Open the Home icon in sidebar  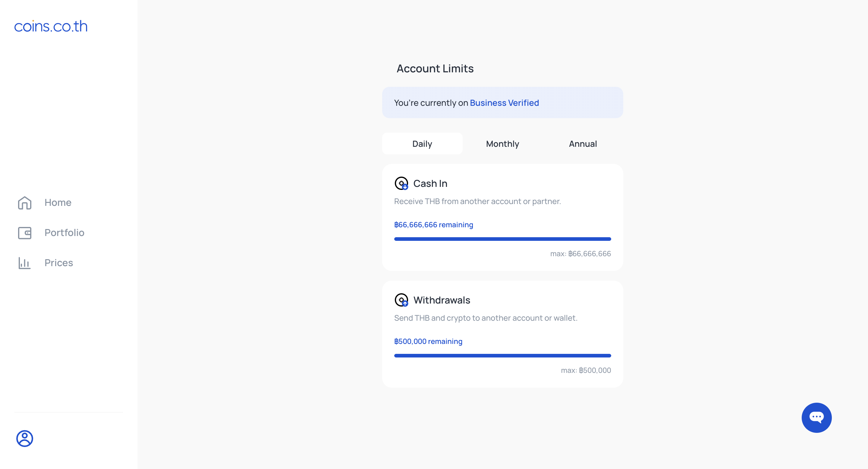tap(25, 203)
